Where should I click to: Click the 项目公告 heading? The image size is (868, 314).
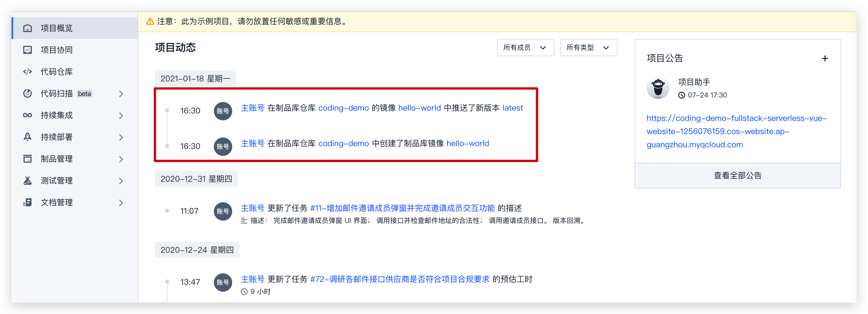(665, 58)
